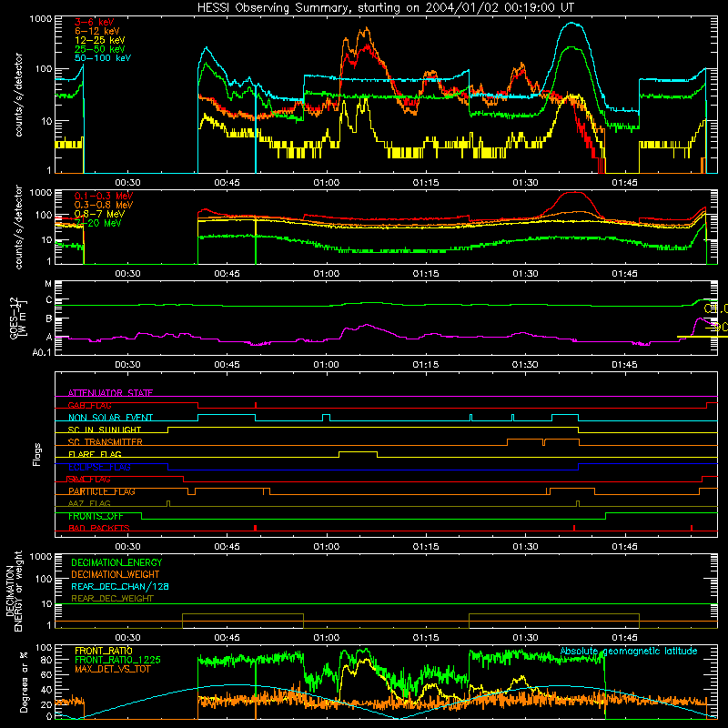The height and width of the screenshot is (728, 728).
Task: Click the BAD_PACKETS spike near 00:49
Action: pyautogui.click(x=256, y=528)
